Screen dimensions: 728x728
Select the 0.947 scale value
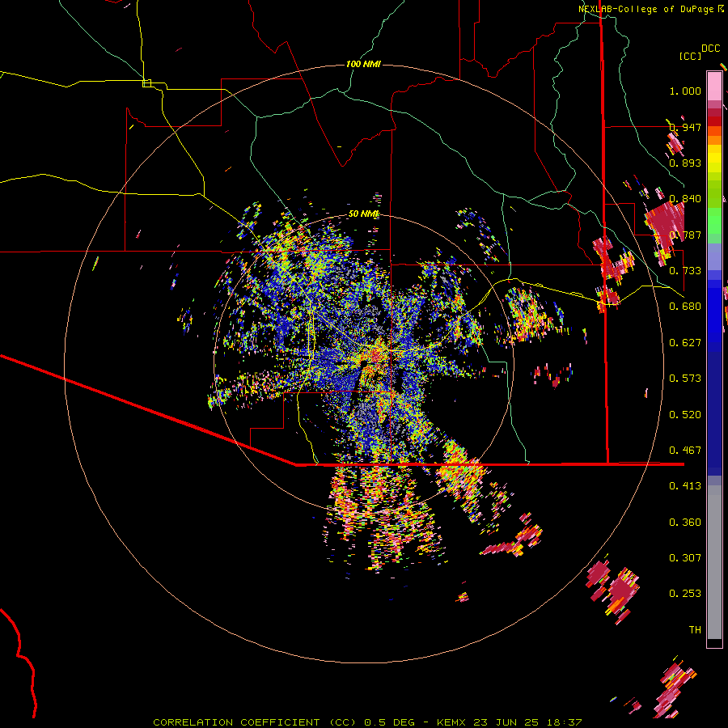[x=685, y=127]
